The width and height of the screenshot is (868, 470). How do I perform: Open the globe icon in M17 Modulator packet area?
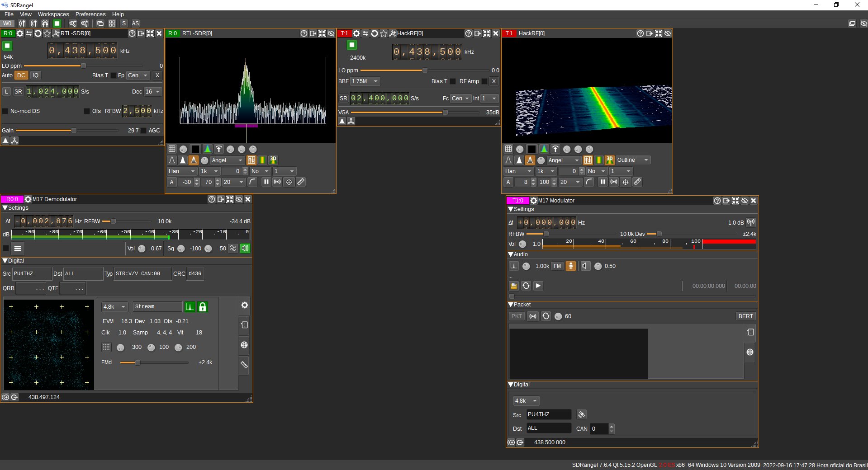coord(750,352)
